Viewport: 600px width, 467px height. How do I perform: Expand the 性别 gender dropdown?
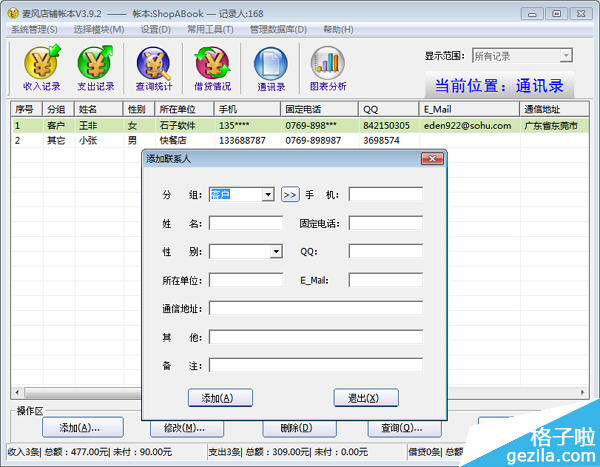[276, 252]
